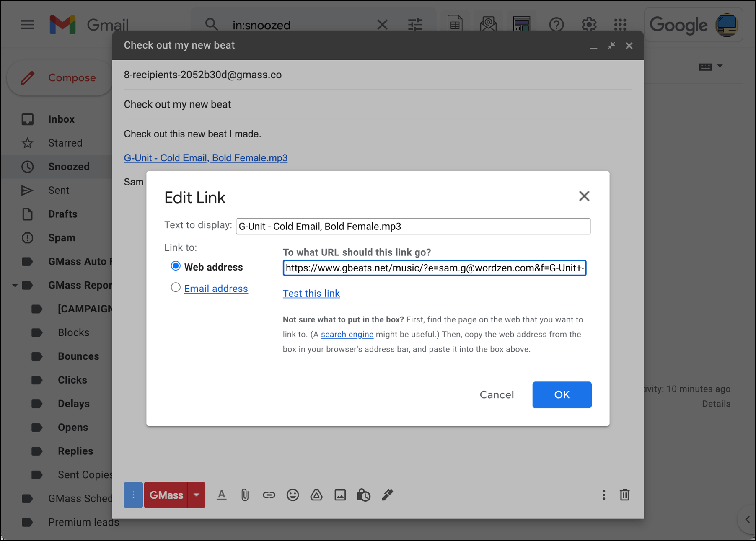
Task: Cancel the Edit Link dialog
Action: (x=497, y=395)
